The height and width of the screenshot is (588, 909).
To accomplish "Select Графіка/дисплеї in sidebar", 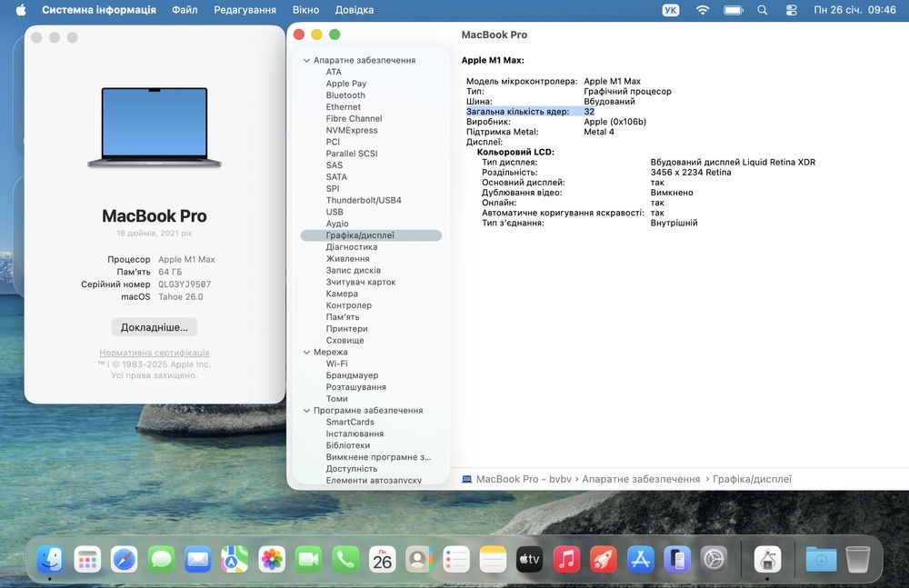I will [x=371, y=234].
